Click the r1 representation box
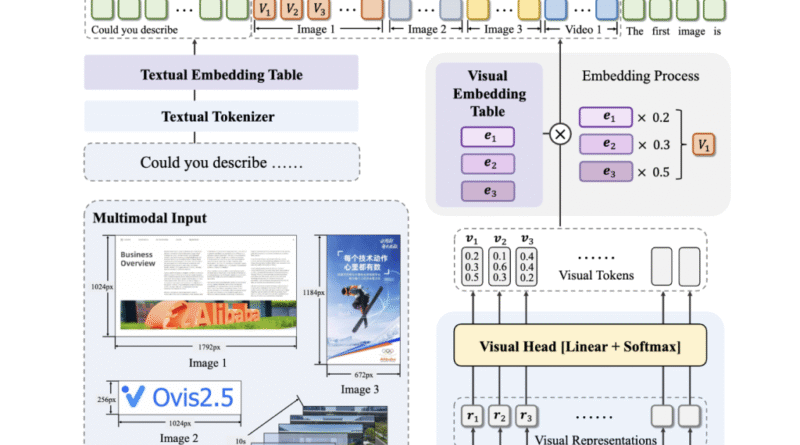800x445 pixels. (472, 416)
